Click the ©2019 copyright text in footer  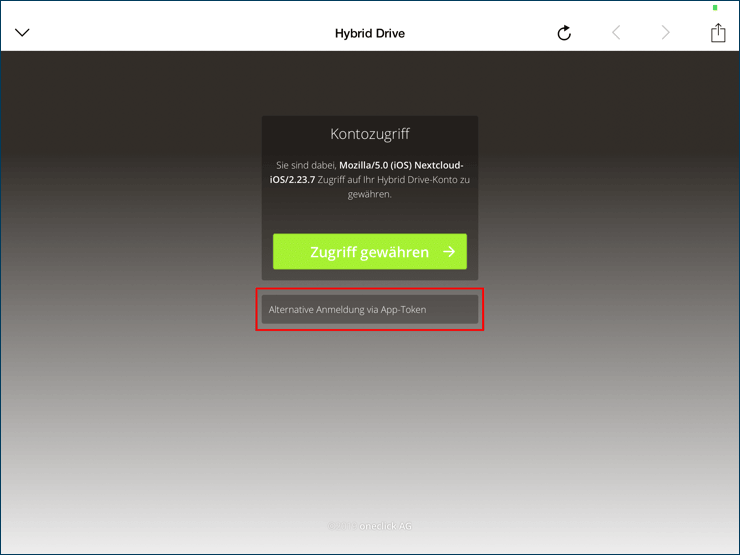342,525
